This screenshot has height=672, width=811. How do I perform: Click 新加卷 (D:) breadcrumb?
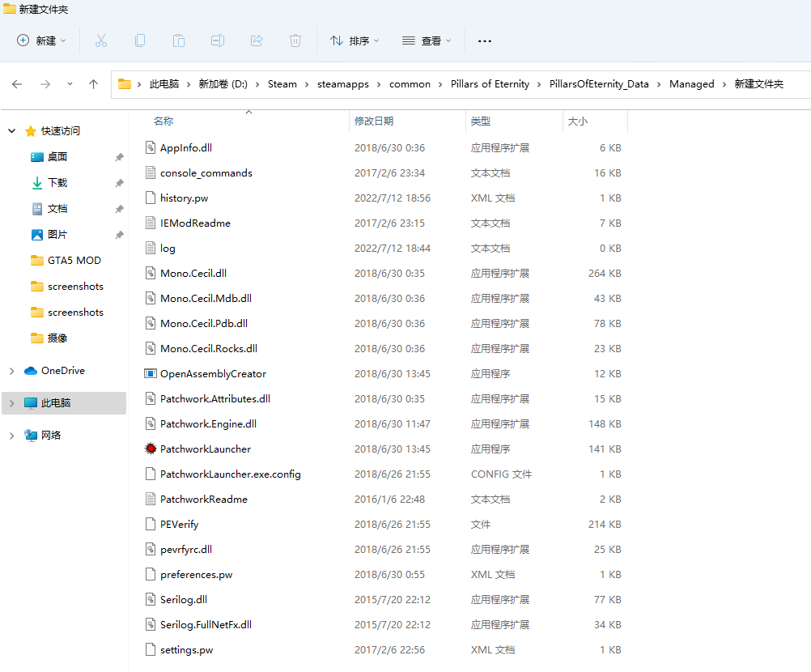point(223,84)
